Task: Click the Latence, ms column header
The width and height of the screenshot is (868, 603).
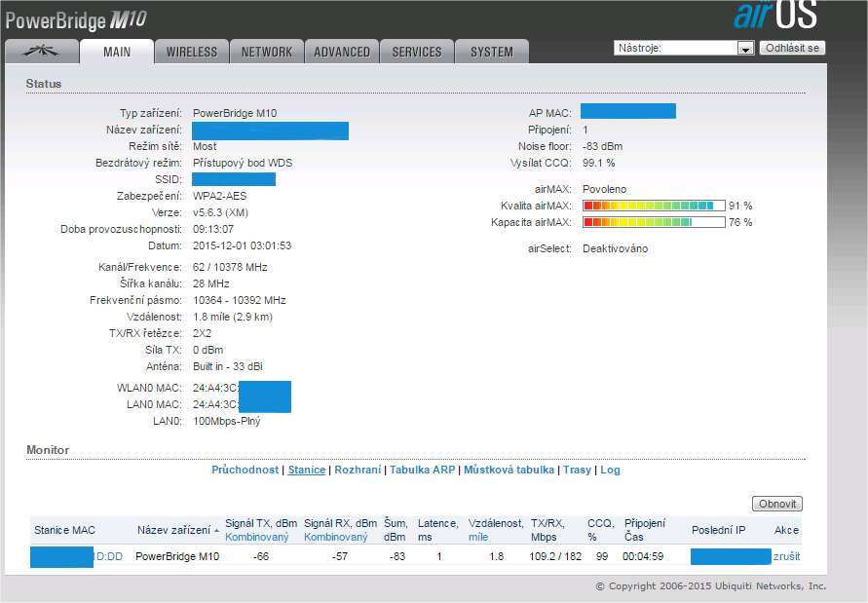Action: tap(437, 530)
